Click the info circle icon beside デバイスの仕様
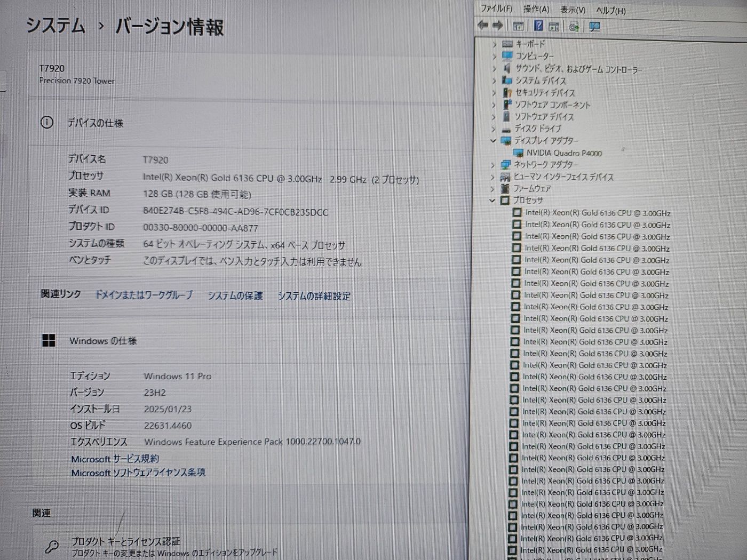Image resolution: width=747 pixels, height=560 pixels. click(47, 123)
